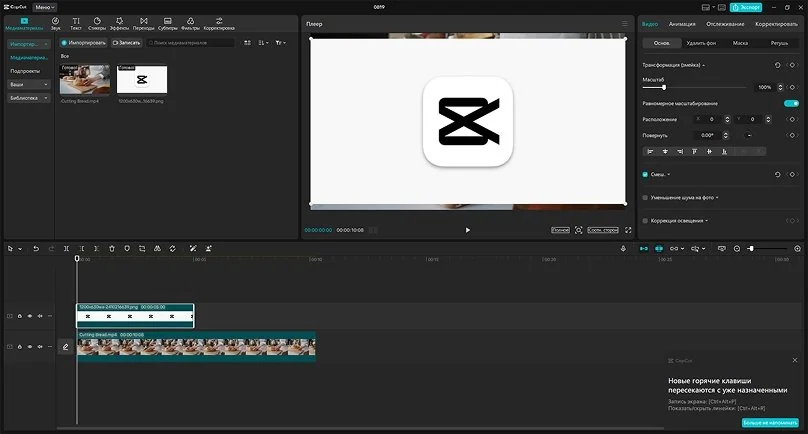The image size is (808, 434).
Task: Click the Экспорт export button
Action: click(x=746, y=7)
